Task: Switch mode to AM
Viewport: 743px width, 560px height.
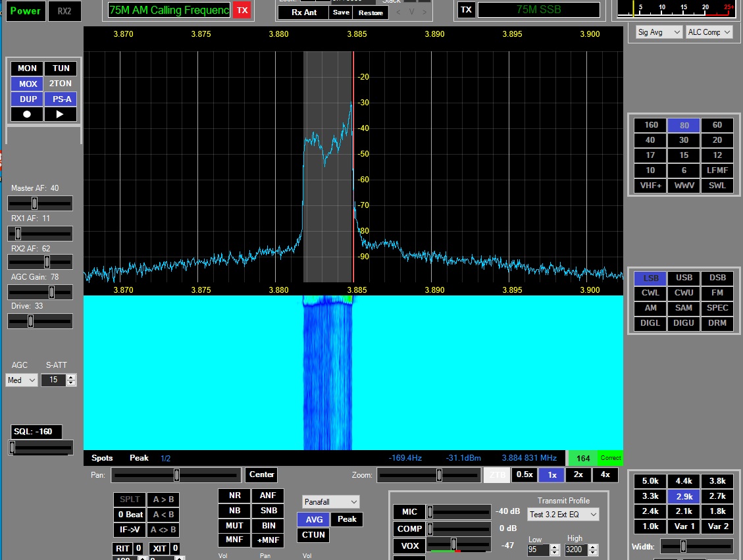Action: (x=651, y=308)
